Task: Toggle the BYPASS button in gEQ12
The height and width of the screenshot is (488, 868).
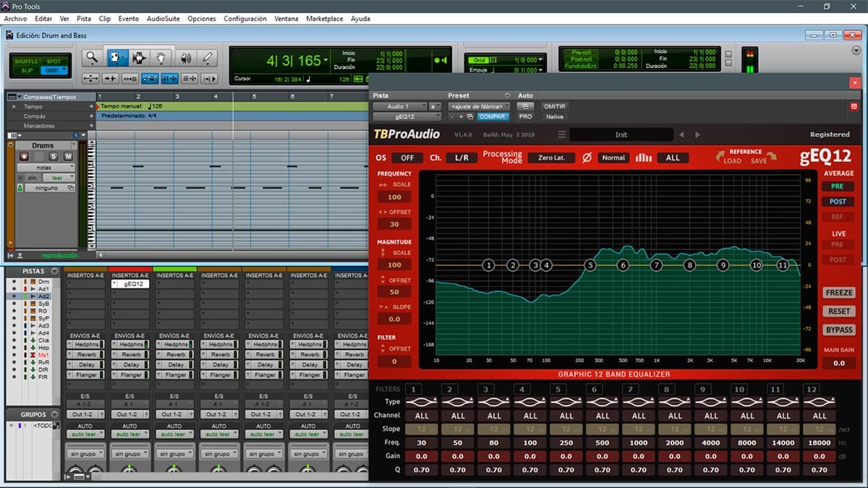Action: pyautogui.click(x=839, y=330)
